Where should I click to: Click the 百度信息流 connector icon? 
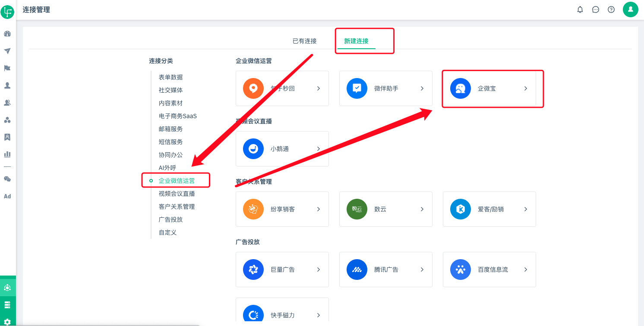point(460,270)
